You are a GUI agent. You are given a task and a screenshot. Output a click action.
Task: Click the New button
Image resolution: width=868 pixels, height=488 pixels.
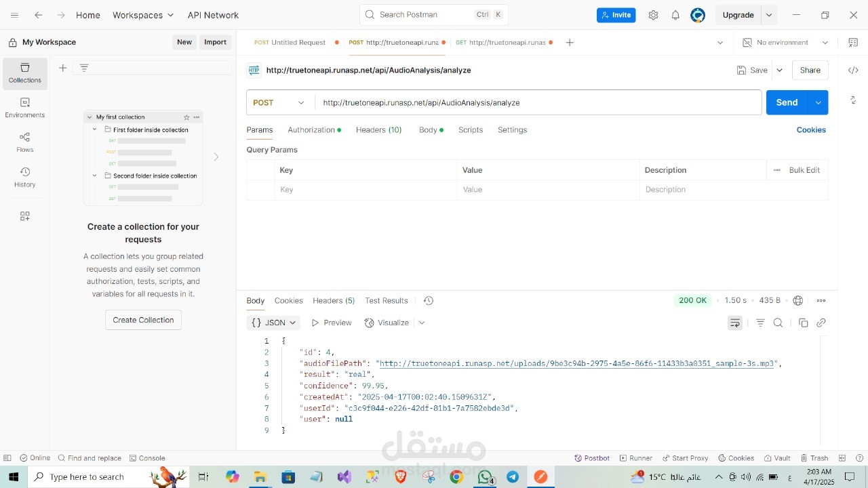(x=184, y=42)
